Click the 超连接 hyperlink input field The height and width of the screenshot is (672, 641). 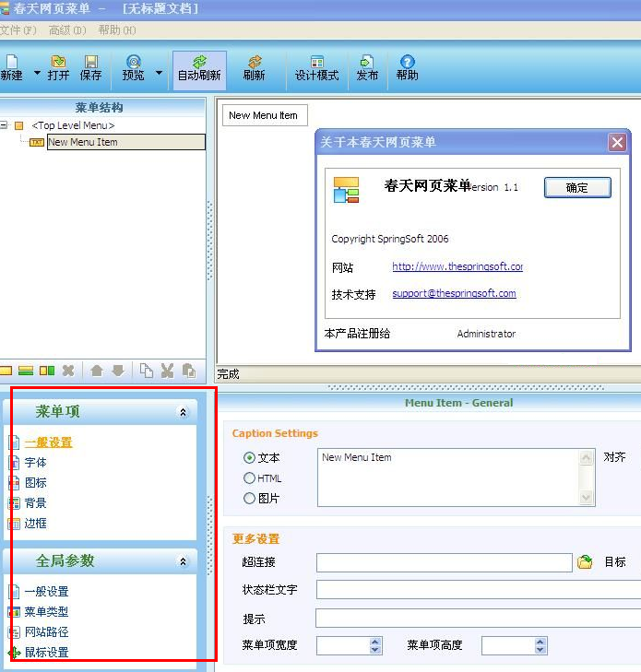pyautogui.click(x=445, y=562)
